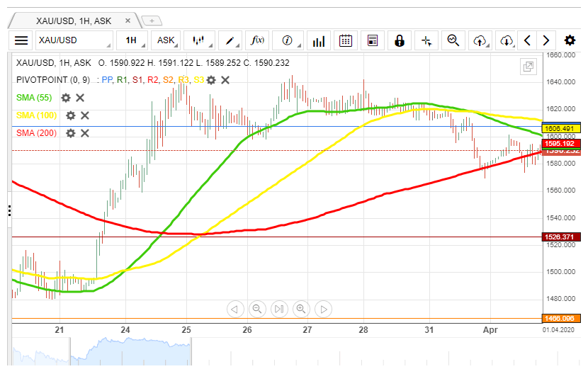Toggle the crosshair cursor tool

[x=426, y=40]
